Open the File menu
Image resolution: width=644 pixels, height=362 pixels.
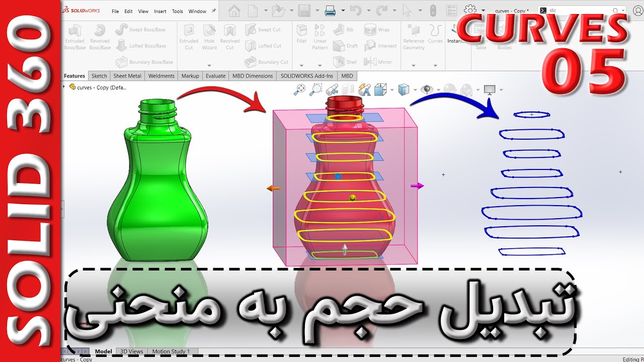115,11
